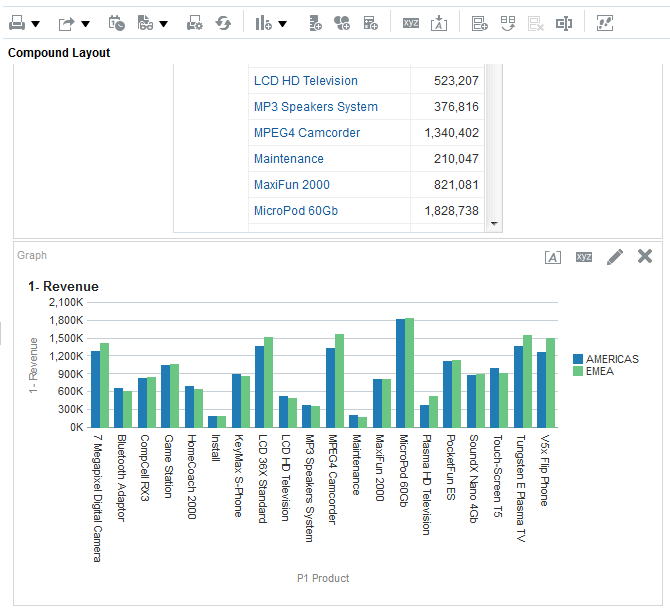This screenshot has height=612, width=670.
Task: Click the add compound layout icon
Action: [480, 23]
